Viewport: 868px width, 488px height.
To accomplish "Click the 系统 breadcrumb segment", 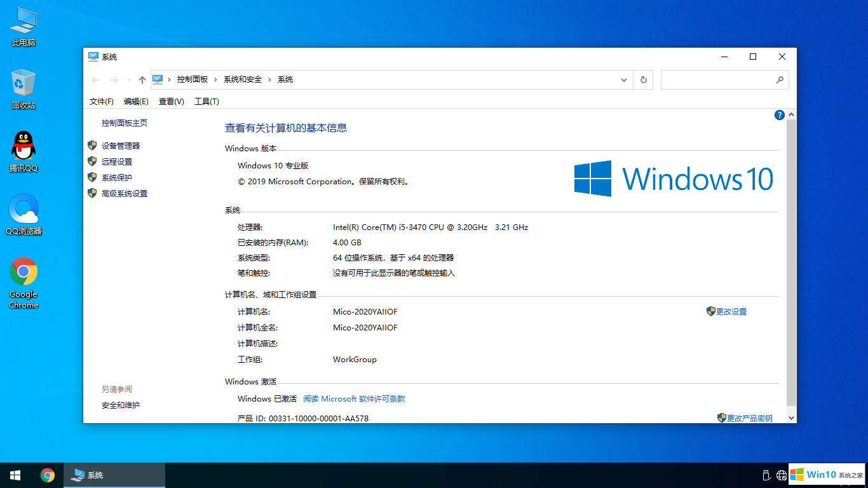I will [285, 79].
